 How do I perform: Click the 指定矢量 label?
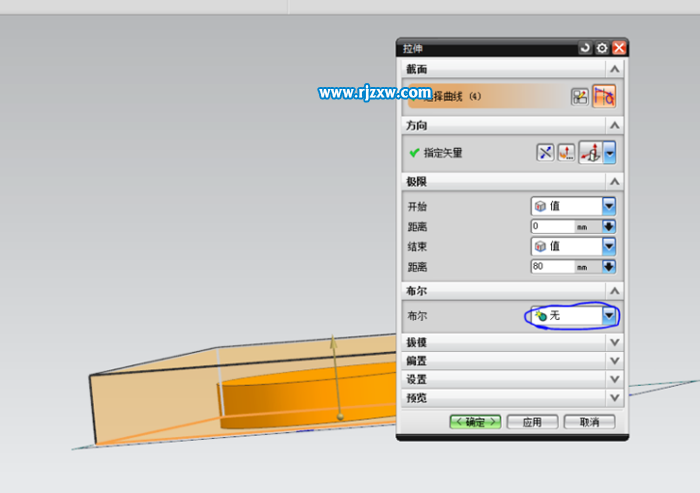point(443,153)
